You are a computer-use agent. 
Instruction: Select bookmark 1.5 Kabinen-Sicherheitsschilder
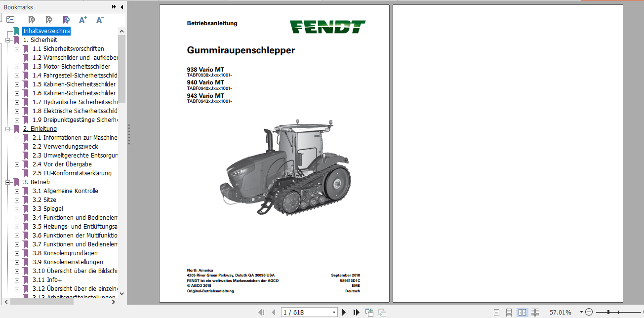(x=74, y=84)
